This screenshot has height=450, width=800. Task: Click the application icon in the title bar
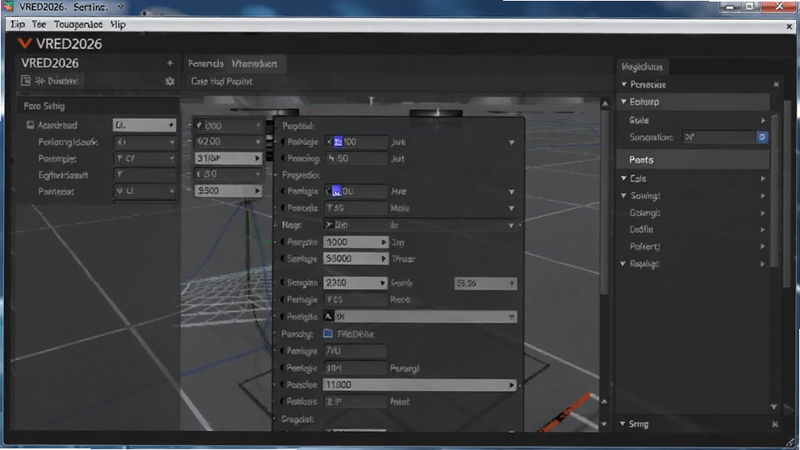coord(8,7)
